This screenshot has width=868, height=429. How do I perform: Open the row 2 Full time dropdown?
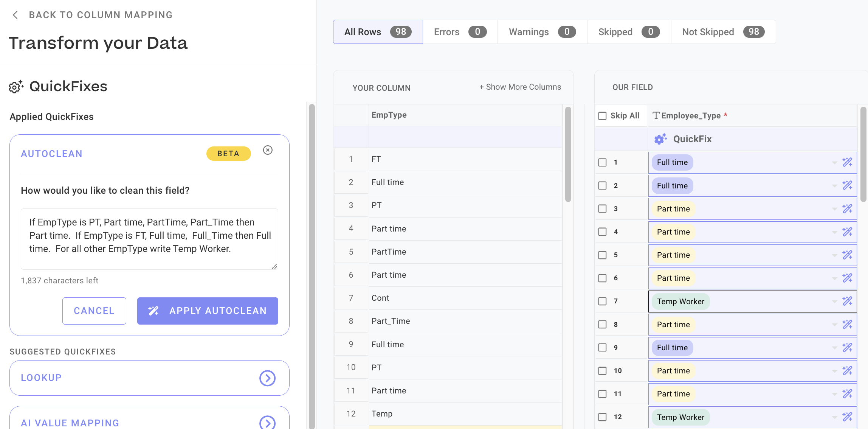point(834,186)
